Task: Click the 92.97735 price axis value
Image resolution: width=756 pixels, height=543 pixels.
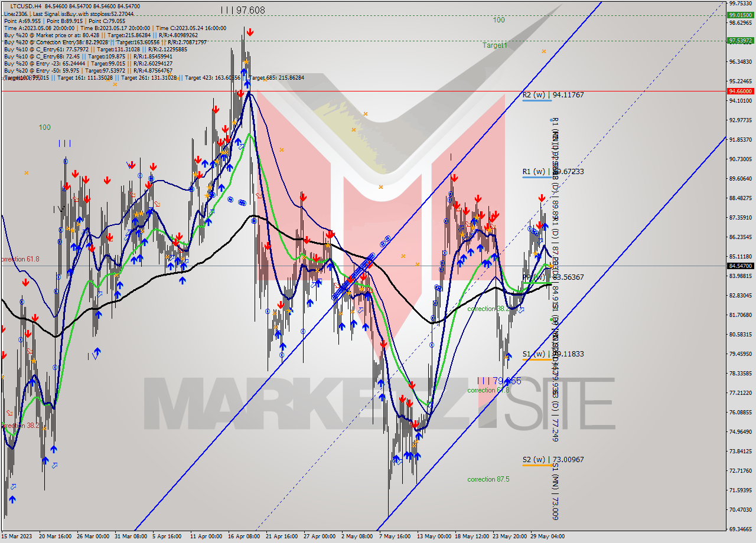Action: [741, 120]
